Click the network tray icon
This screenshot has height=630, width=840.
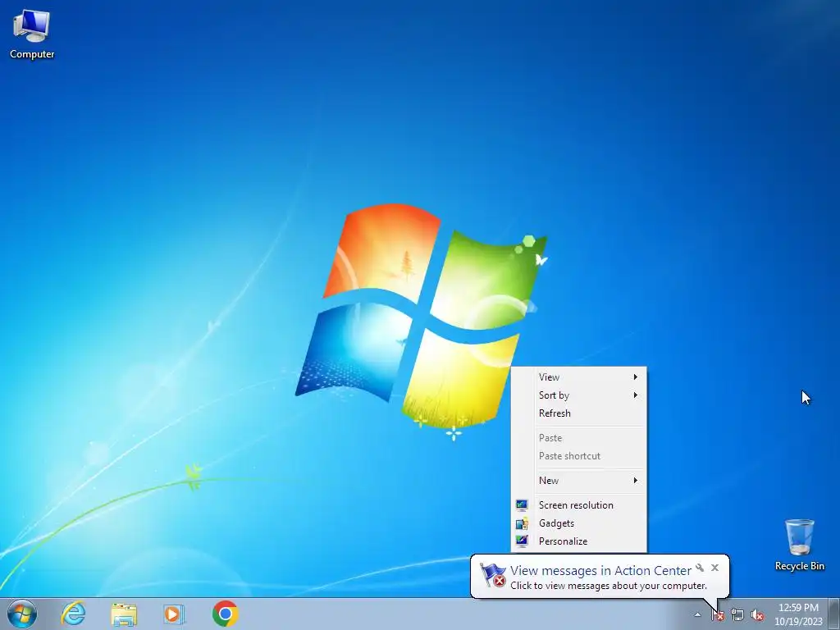(737, 615)
